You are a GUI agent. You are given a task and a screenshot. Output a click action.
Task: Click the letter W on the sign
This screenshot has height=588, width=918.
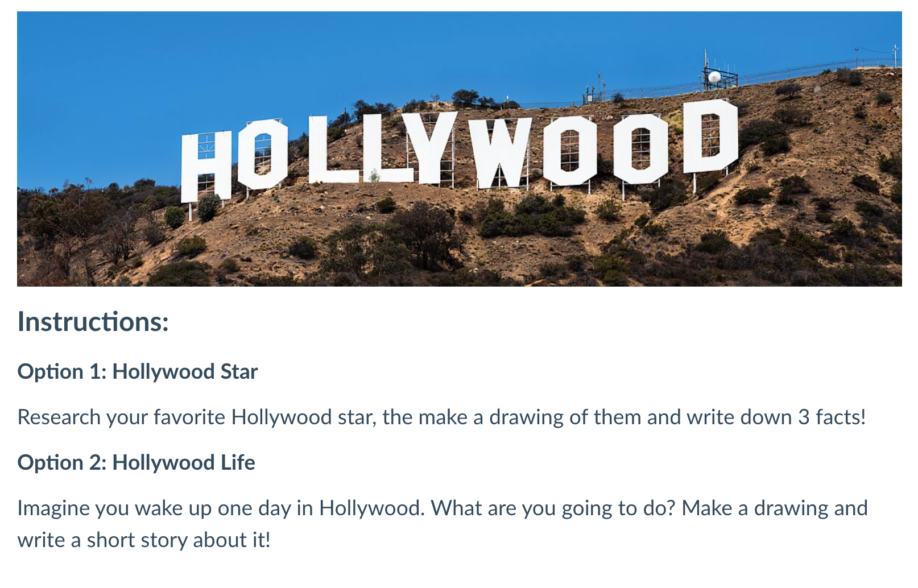tap(503, 154)
